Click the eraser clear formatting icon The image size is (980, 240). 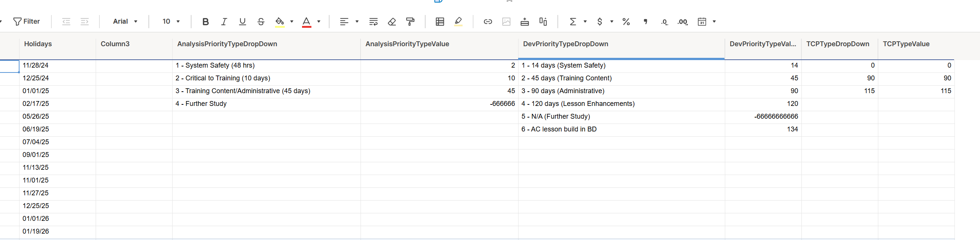coord(392,22)
